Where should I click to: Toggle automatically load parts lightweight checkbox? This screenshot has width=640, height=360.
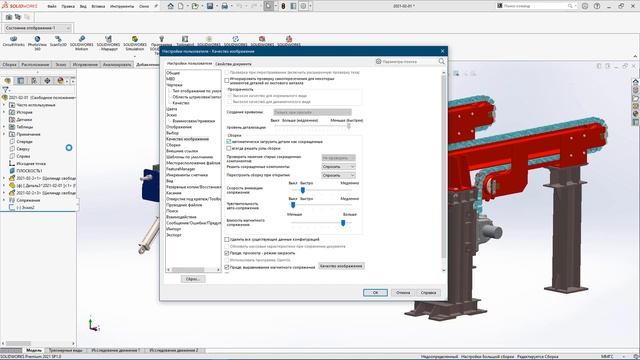[229, 142]
